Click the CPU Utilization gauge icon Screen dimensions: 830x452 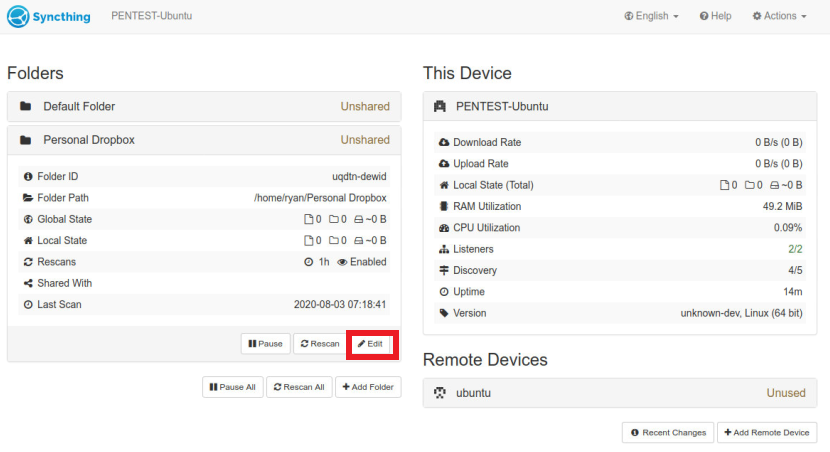tap(444, 228)
